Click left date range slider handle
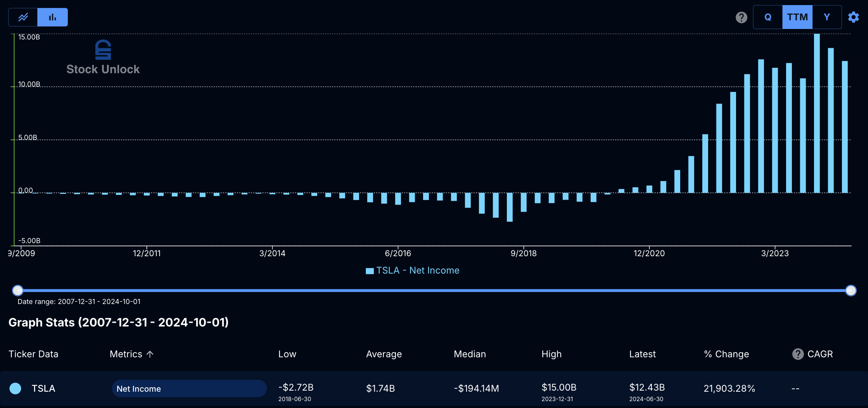This screenshot has height=408, width=868. [x=18, y=290]
